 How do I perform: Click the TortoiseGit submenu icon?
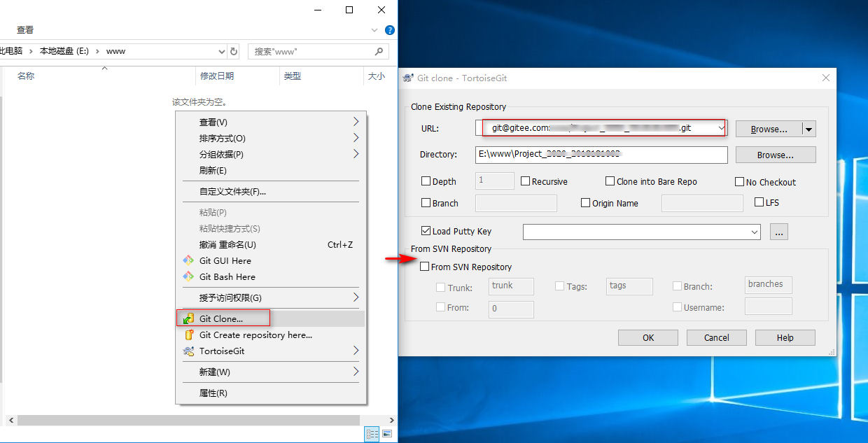[188, 351]
